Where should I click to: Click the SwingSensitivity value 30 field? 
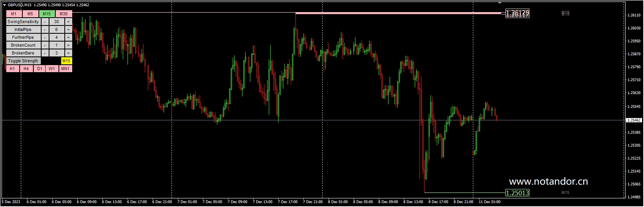pos(57,22)
